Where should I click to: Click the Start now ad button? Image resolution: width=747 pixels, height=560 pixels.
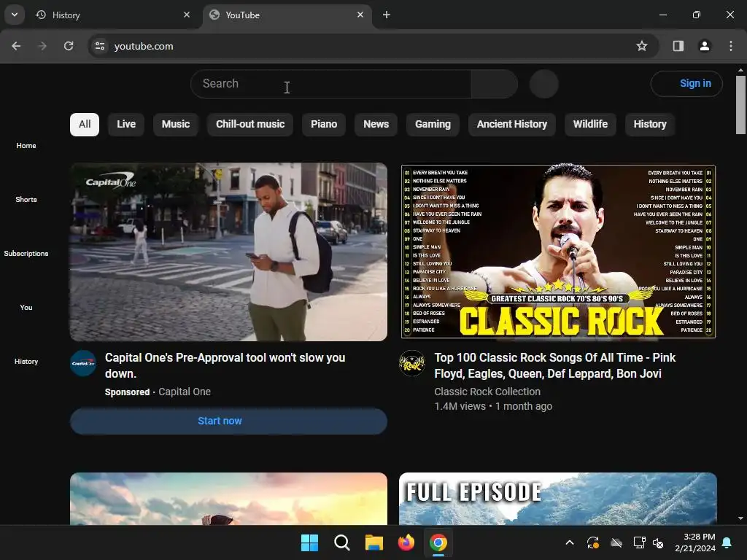[x=228, y=421]
